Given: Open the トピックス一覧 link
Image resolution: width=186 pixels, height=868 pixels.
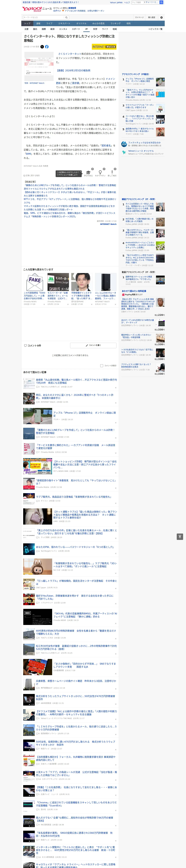Looking at the screenshot, I should point(156,29).
